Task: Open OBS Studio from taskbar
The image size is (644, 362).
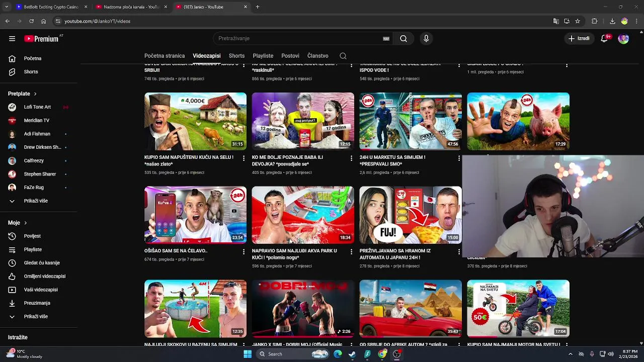Action: coord(397,354)
